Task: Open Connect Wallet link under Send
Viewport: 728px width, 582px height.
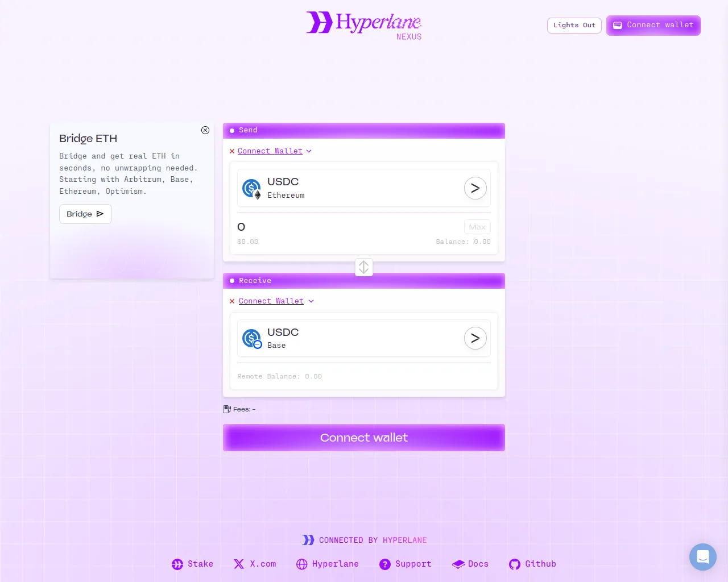Action: coord(270,151)
